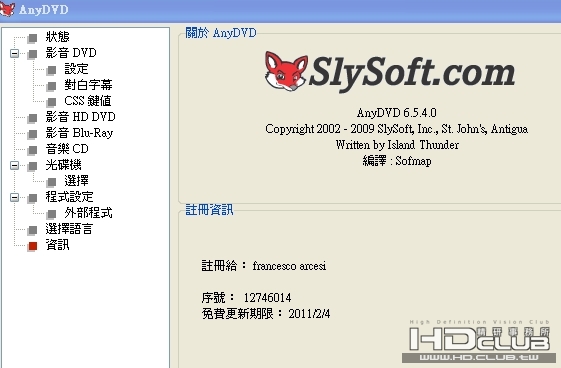Click the 'Written by Island Thunder' text
Screen dimensions: 561x368
click(397, 145)
